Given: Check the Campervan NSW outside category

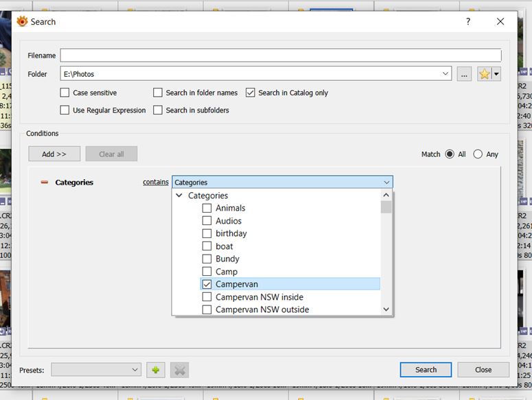Looking at the screenshot, I should [x=207, y=310].
